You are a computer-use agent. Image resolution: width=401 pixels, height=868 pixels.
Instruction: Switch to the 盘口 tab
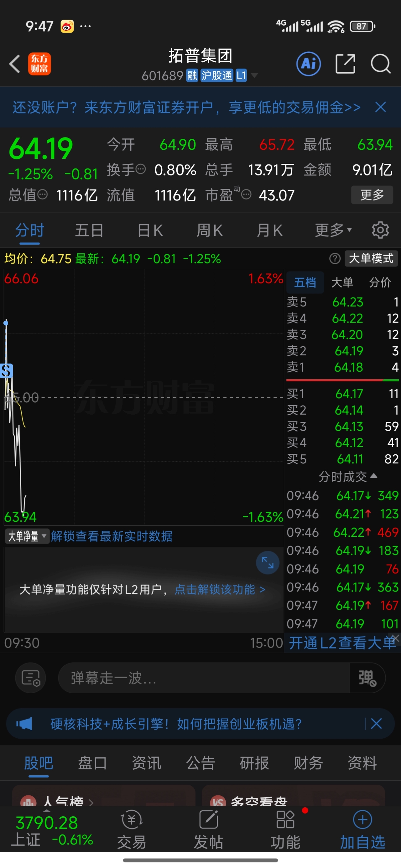[x=92, y=763]
